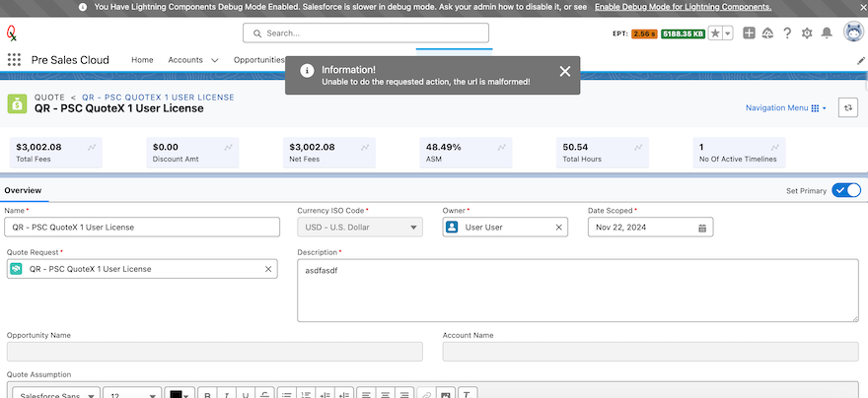
Task: Click into the Name input field
Action: point(142,228)
